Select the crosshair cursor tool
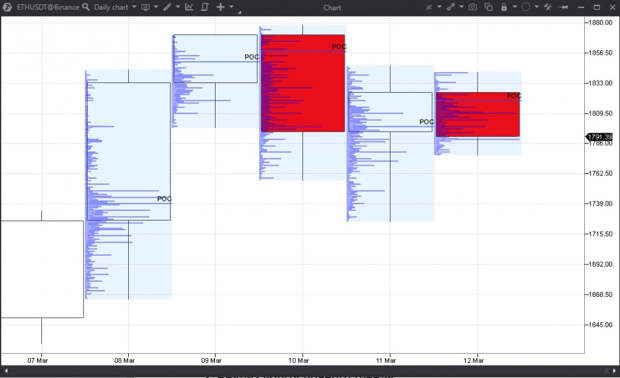The width and height of the screenshot is (620, 378). [221, 7]
